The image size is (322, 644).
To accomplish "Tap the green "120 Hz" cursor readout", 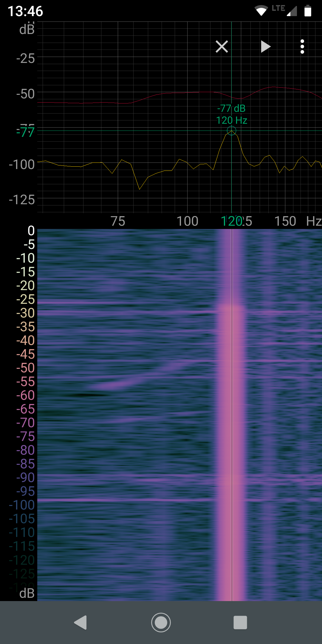I will point(231,120).
